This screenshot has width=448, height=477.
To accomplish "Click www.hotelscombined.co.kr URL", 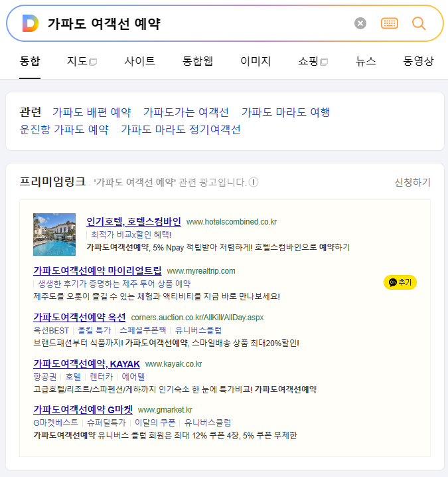I will tap(231, 222).
